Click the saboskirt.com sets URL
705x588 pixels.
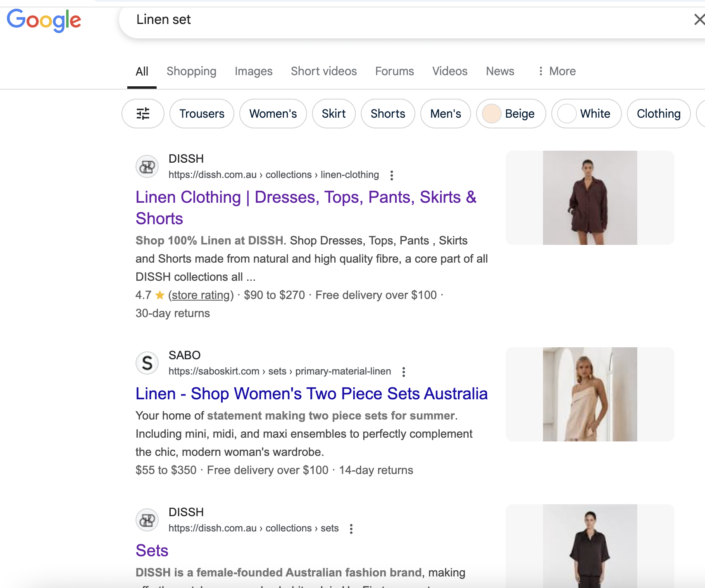[x=280, y=371]
